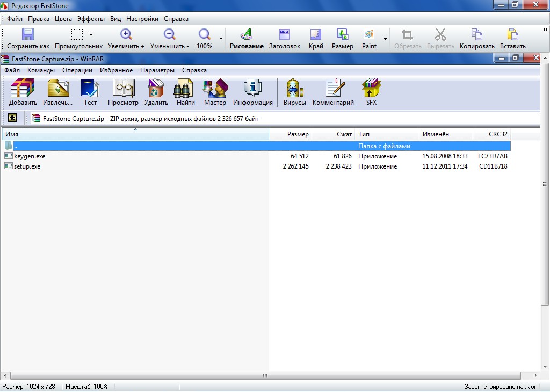
Task: Sort by the CRC32 column header
Action: 492,134
